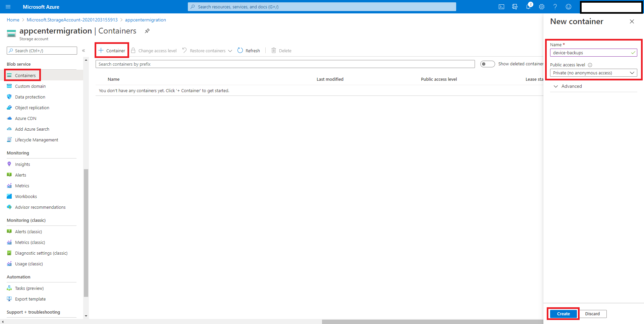Click the Home breadcrumb link
The width and height of the screenshot is (644, 324).
click(x=13, y=20)
